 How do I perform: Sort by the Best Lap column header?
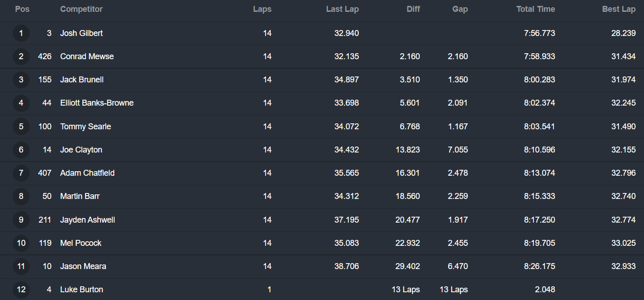(x=619, y=9)
